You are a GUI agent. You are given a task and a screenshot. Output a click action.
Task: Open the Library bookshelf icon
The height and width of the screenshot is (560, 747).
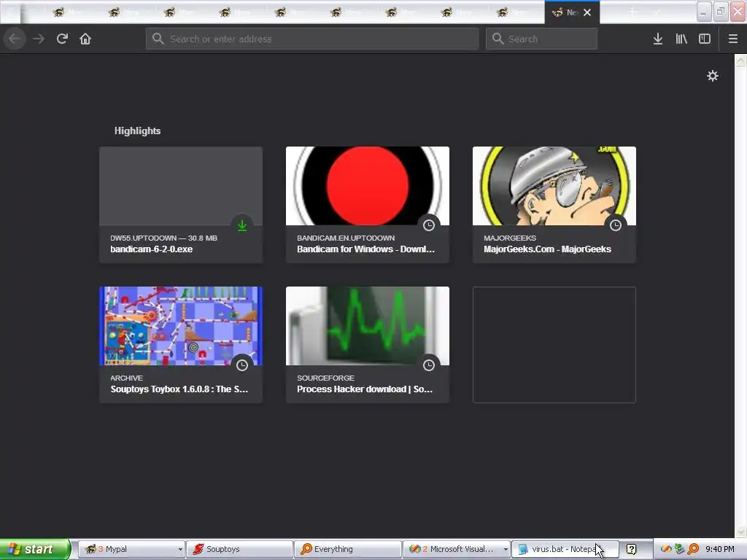click(x=681, y=39)
